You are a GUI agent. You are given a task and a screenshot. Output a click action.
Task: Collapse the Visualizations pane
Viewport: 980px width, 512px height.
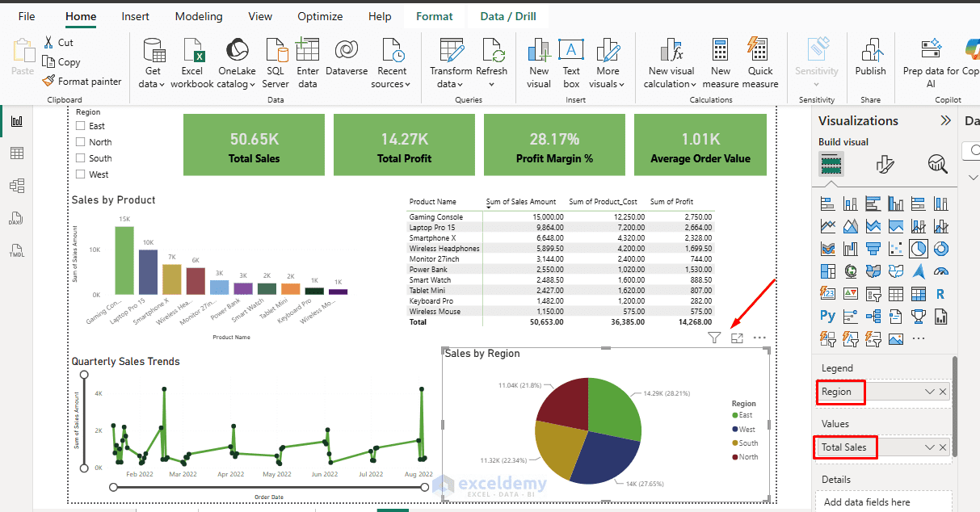[x=945, y=120]
